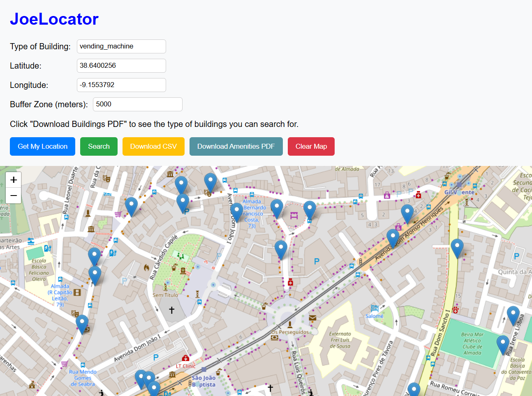Focus the Type of Building field
532x396 pixels.
coord(121,46)
